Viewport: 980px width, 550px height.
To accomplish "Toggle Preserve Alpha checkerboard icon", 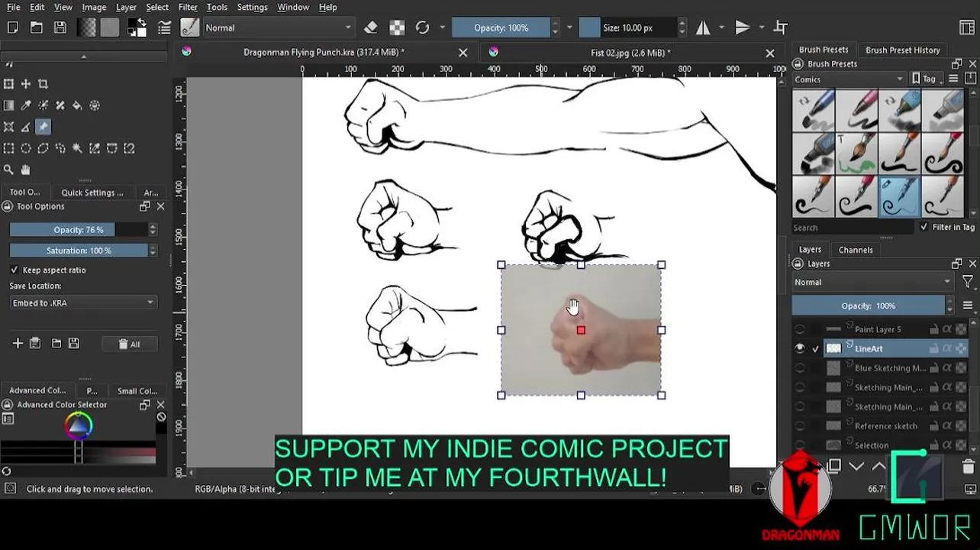I will tap(397, 27).
